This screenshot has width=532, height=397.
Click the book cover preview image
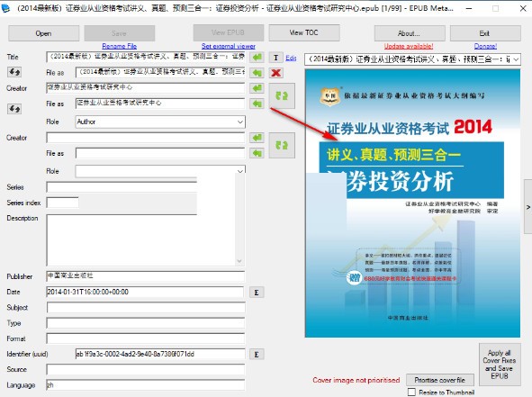pos(412,203)
